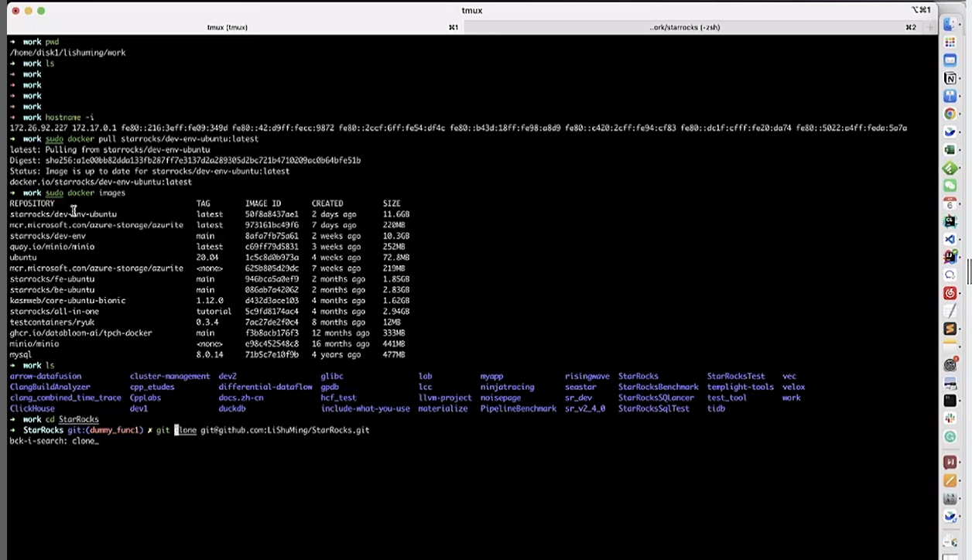Click the git:(dummy_func1) branch indicator

pyautogui.click(x=105, y=430)
